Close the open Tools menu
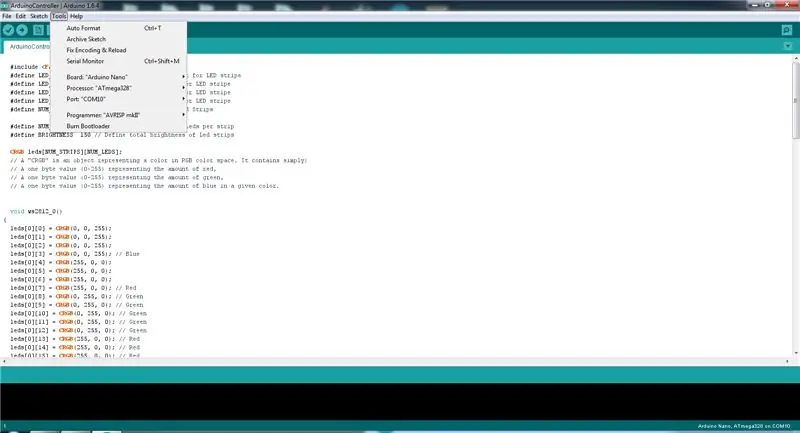The height and width of the screenshot is (433, 800). [59, 16]
